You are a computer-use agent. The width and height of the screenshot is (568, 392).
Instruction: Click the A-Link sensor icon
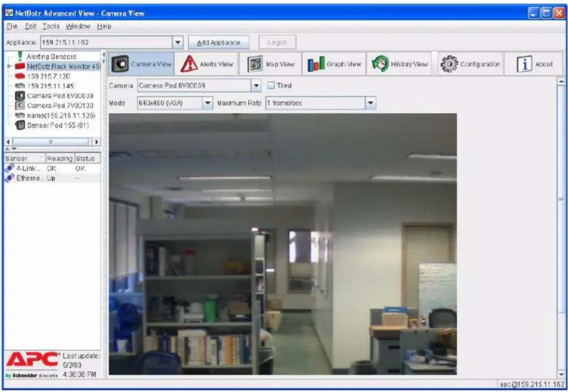pos(9,168)
